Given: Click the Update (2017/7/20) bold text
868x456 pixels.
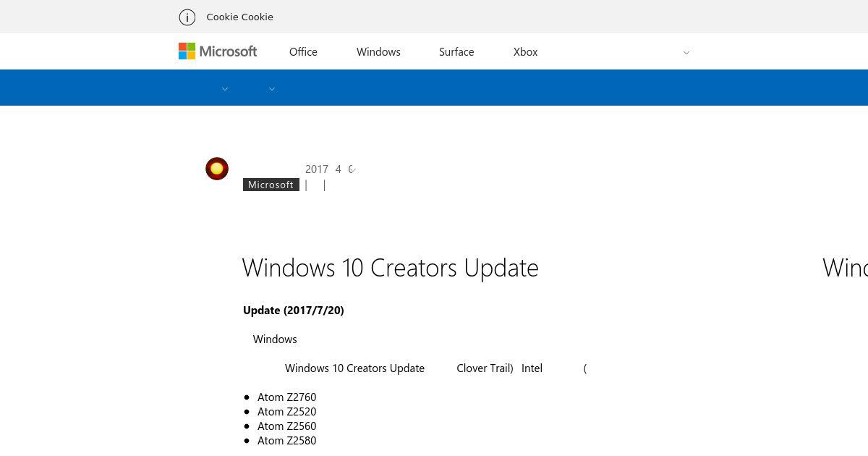Looking at the screenshot, I should click(x=294, y=311).
